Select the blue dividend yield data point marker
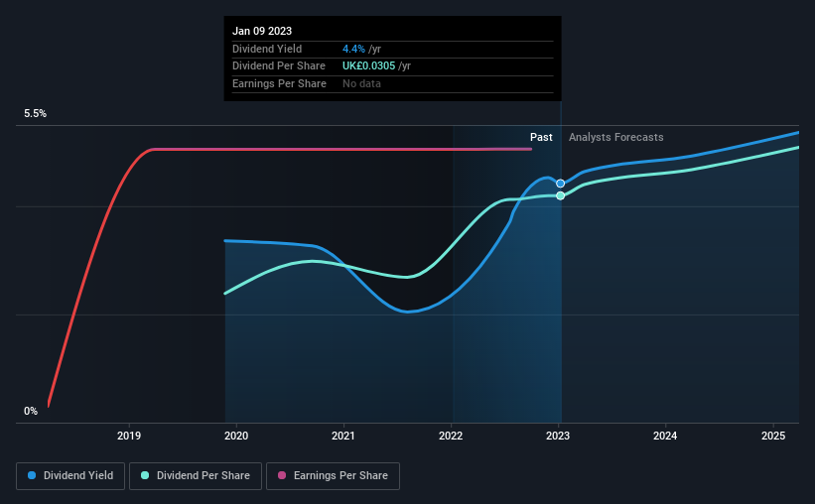The image size is (815, 504). pyautogui.click(x=560, y=184)
